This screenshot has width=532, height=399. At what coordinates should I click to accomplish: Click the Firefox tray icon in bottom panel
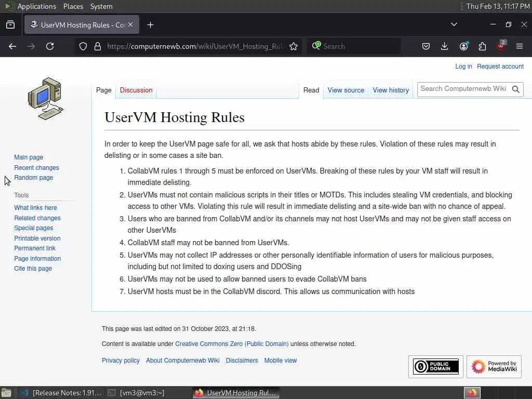tap(472, 393)
